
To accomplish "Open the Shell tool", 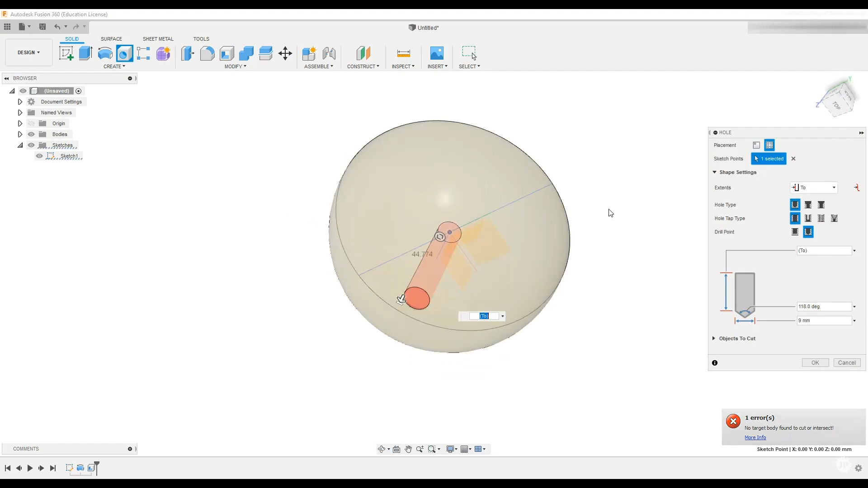I will click(226, 53).
